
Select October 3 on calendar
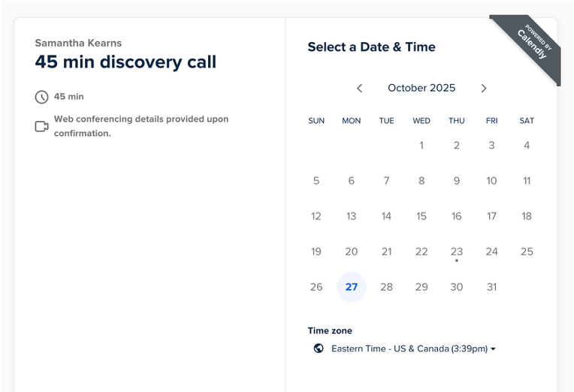(x=491, y=145)
